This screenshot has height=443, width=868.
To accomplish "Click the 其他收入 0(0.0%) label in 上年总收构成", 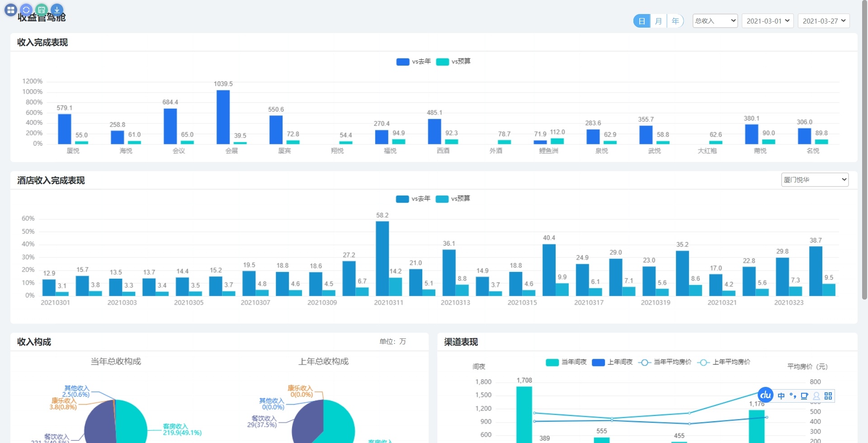I will [x=272, y=404].
